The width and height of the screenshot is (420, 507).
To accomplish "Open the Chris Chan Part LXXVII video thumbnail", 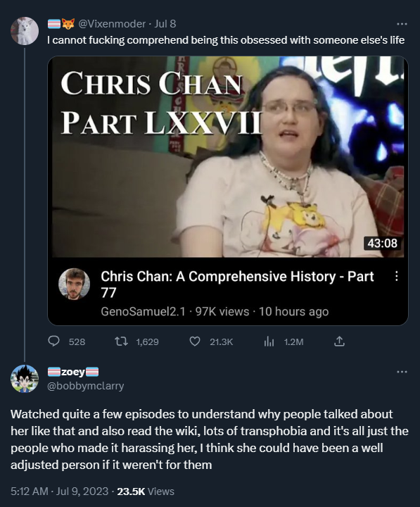I will tap(228, 157).
